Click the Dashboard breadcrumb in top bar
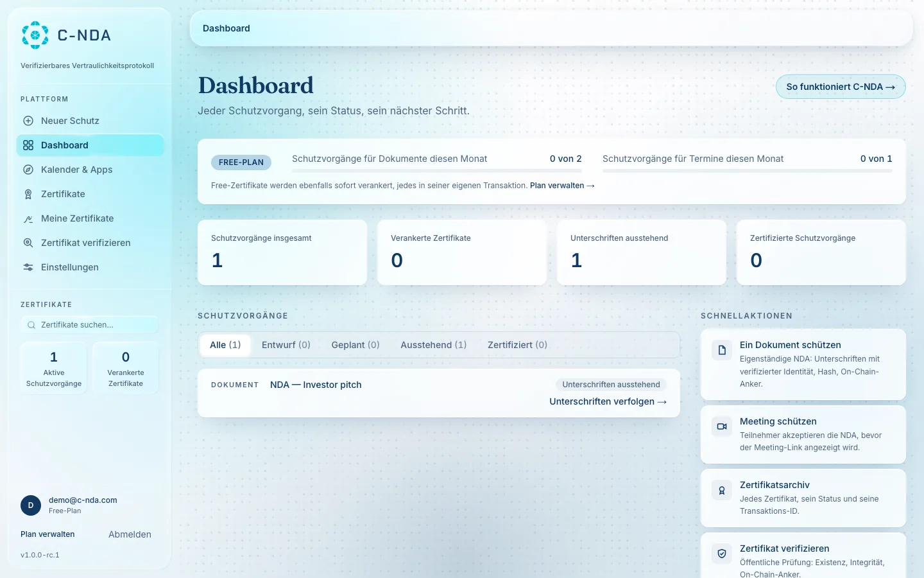The width and height of the screenshot is (924, 578). tap(227, 28)
